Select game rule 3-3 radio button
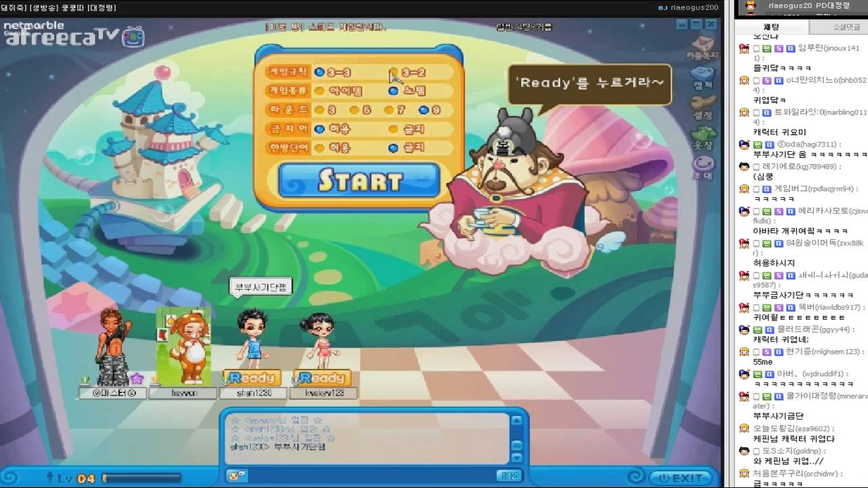This screenshot has width=868, height=488. [x=319, y=72]
